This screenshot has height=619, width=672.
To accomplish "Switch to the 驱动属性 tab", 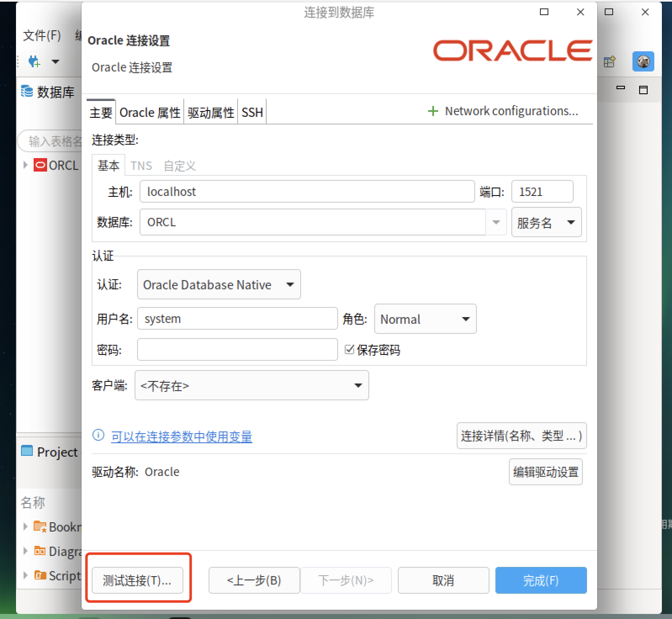I will [x=211, y=112].
